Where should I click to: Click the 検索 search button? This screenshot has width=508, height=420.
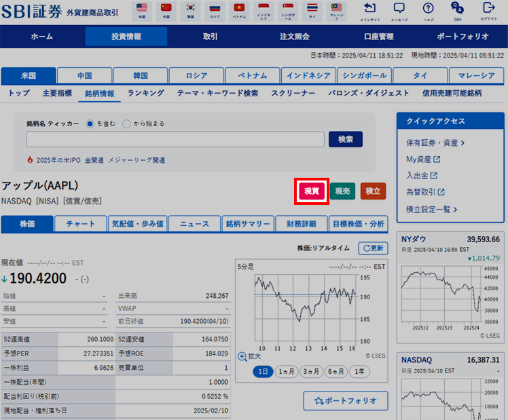[x=346, y=140]
